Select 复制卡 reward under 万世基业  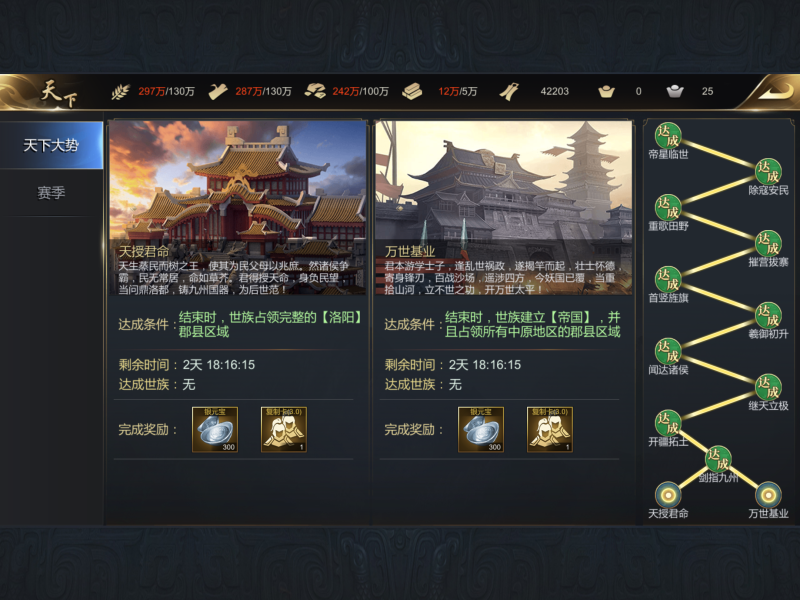point(550,430)
